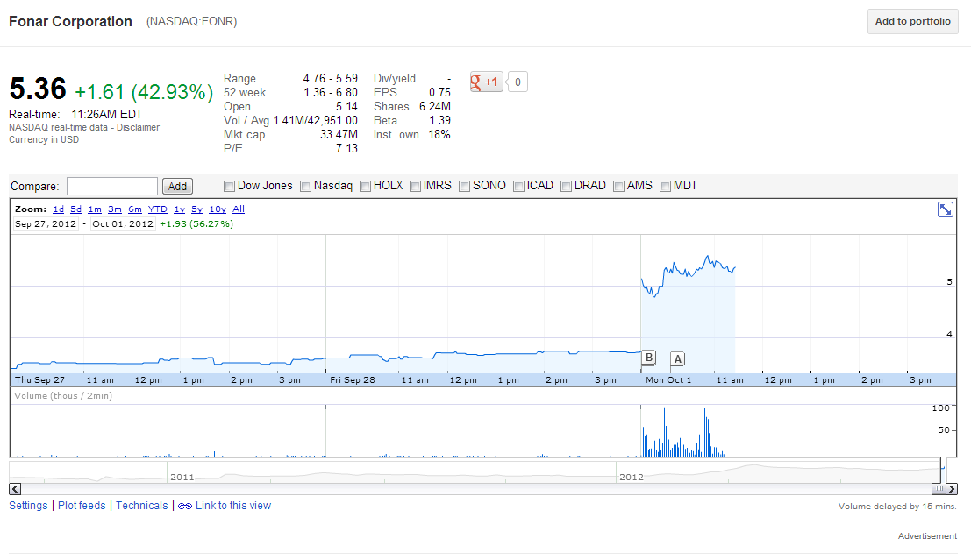
Task: Click the +1 count bubble showing 0
Action: pyautogui.click(x=518, y=82)
